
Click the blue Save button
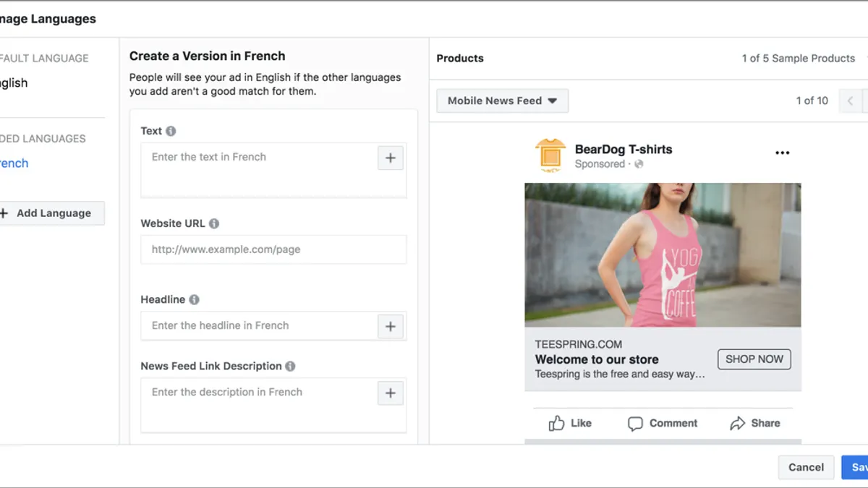tap(855, 467)
